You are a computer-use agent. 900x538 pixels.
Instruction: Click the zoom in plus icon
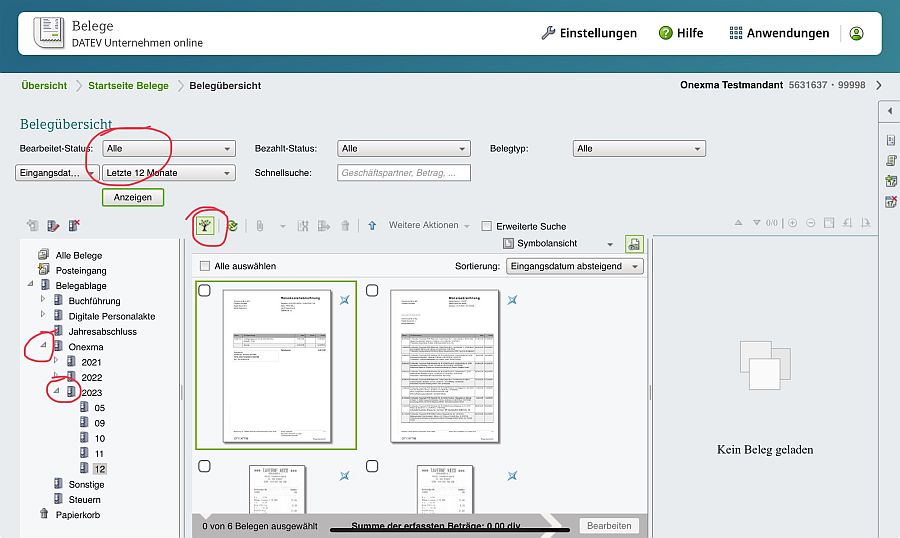click(x=793, y=223)
